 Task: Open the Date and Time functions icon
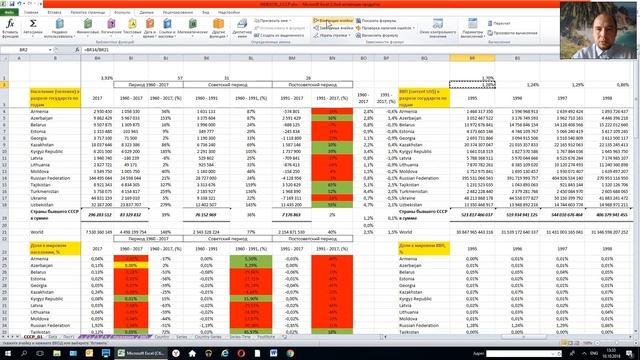pos(150,28)
